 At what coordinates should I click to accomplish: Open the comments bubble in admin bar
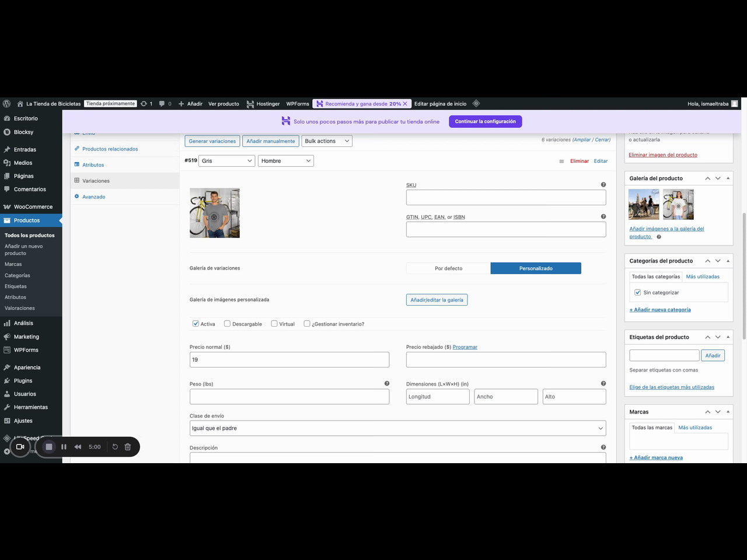[x=165, y=104]
